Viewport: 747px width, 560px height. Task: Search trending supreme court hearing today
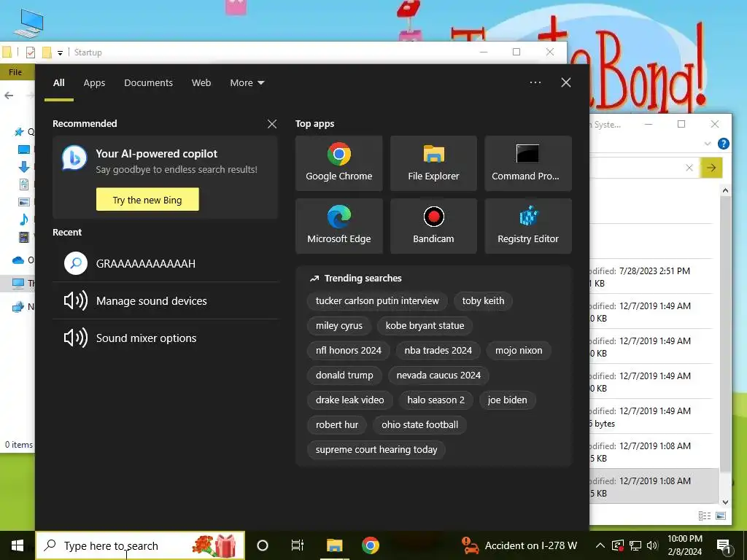pyautogui.click(x=376, y=449)
